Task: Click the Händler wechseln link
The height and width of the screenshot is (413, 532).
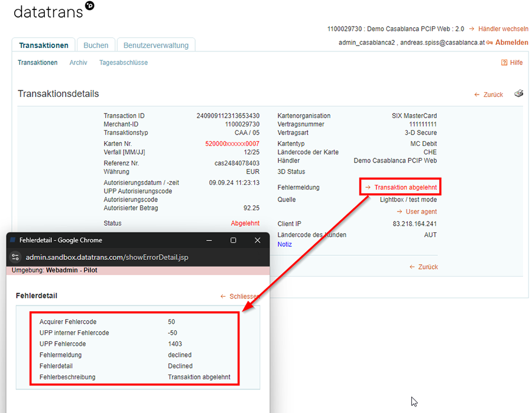Action: (x=503, y=28)
